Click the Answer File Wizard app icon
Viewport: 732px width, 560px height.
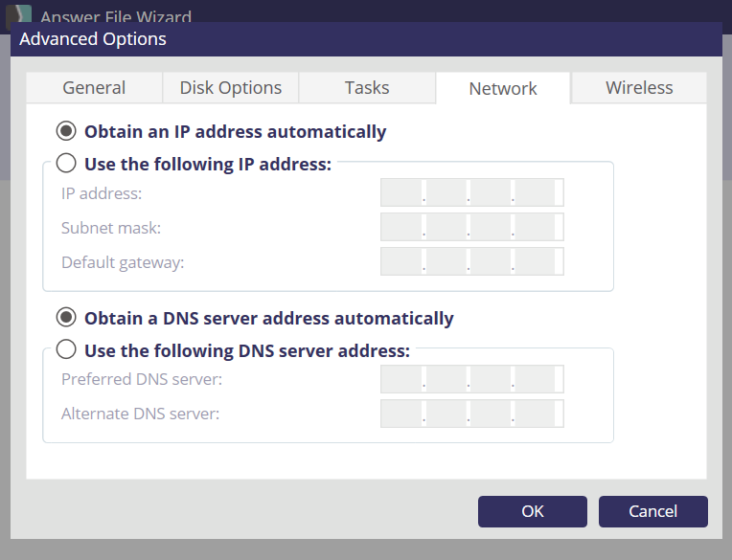point(19,16)
